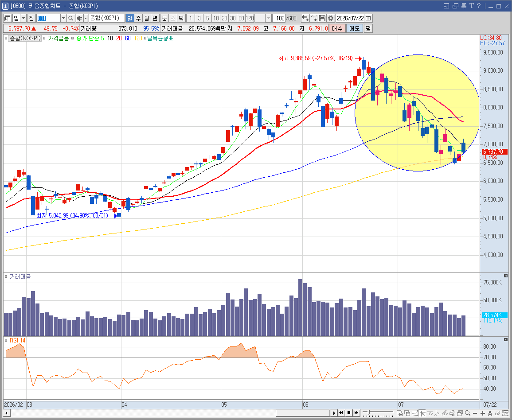
Task: Click the blue '매도' sell button
Action: (x=354, y=28)
